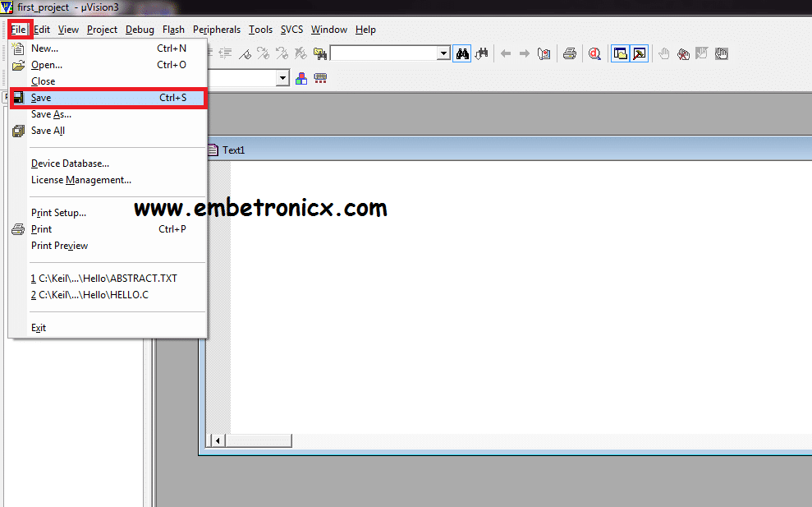812x507 pixels.
Task: Open the Peripherals menu
Action: [217, 30]
